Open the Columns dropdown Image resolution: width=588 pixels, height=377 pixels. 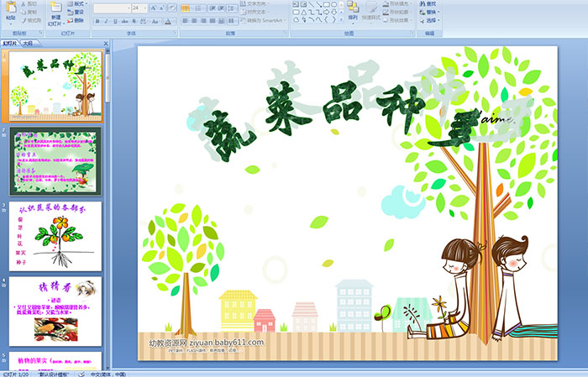[x=232, y=21]
